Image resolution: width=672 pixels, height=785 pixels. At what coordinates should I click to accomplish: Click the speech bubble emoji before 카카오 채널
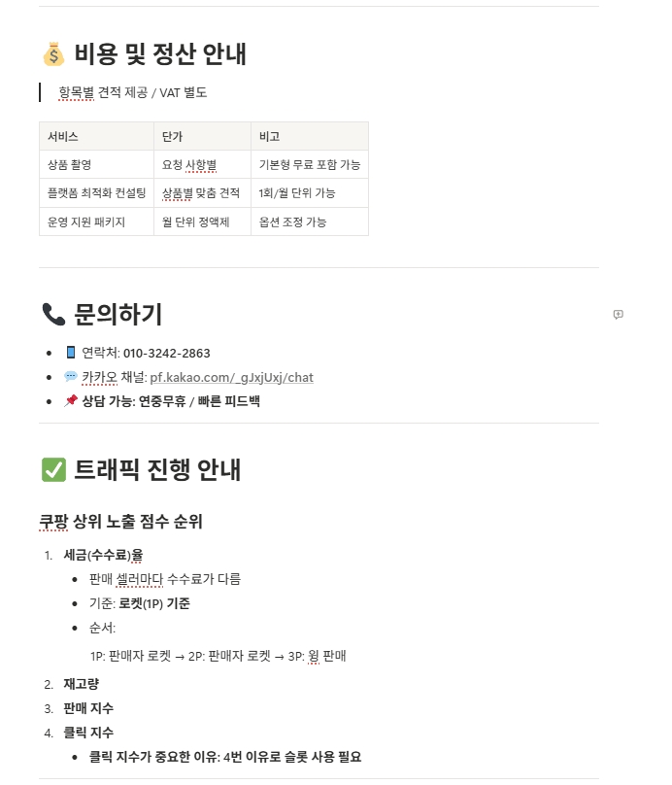(x=71, y=377)
